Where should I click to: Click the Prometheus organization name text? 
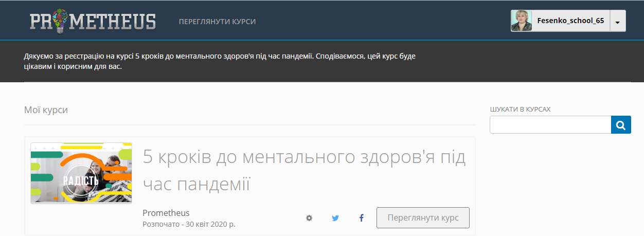[166, 213]
